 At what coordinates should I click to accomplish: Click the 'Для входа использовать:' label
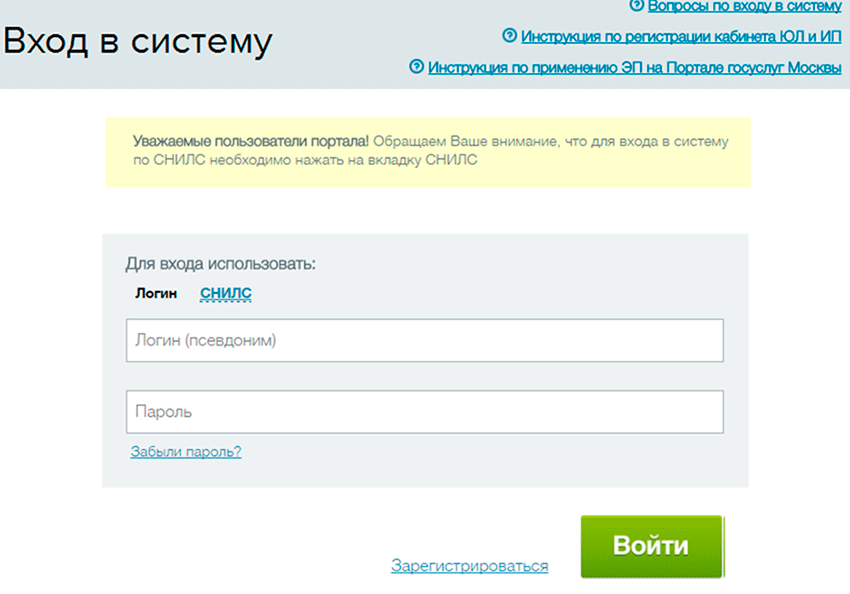221,264
